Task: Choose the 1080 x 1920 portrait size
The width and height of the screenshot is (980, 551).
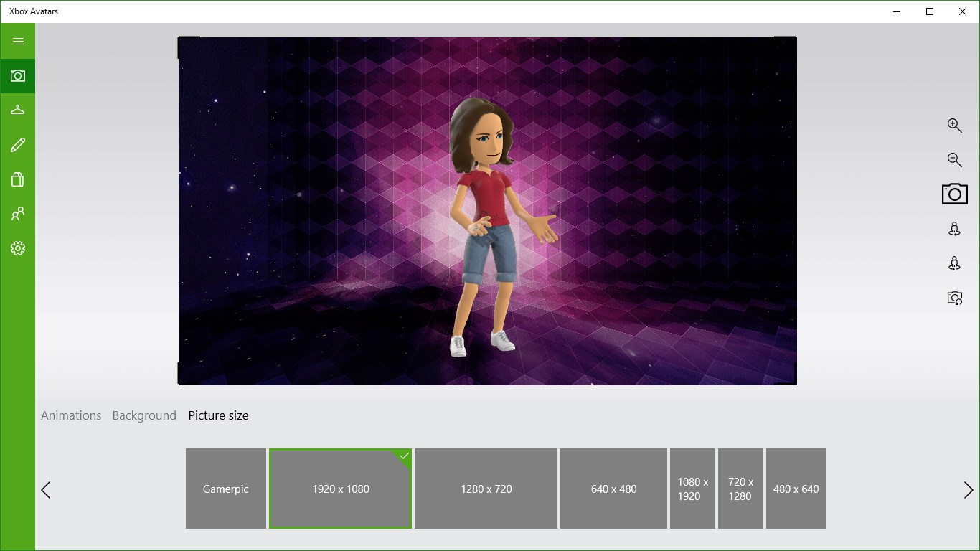Action: pos(692,489)
